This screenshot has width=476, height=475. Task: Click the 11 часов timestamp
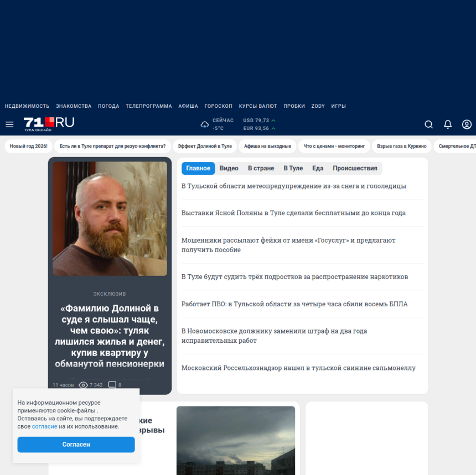point(63,385)
